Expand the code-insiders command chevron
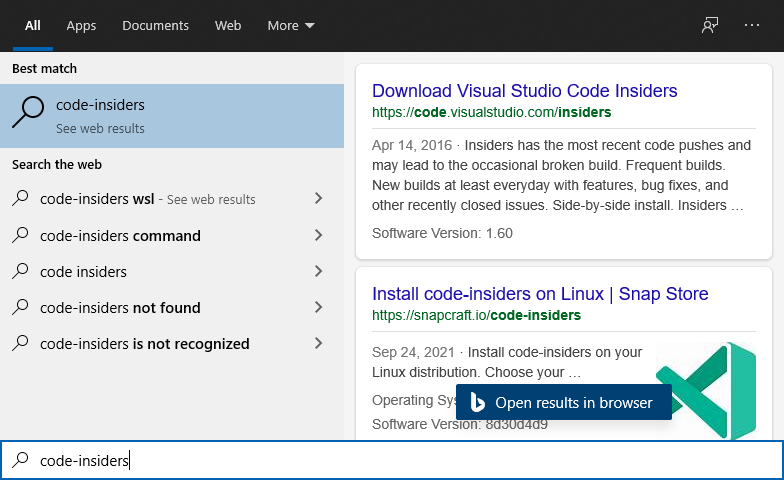This screenshot has width=784, height=480. pos(318,235)
